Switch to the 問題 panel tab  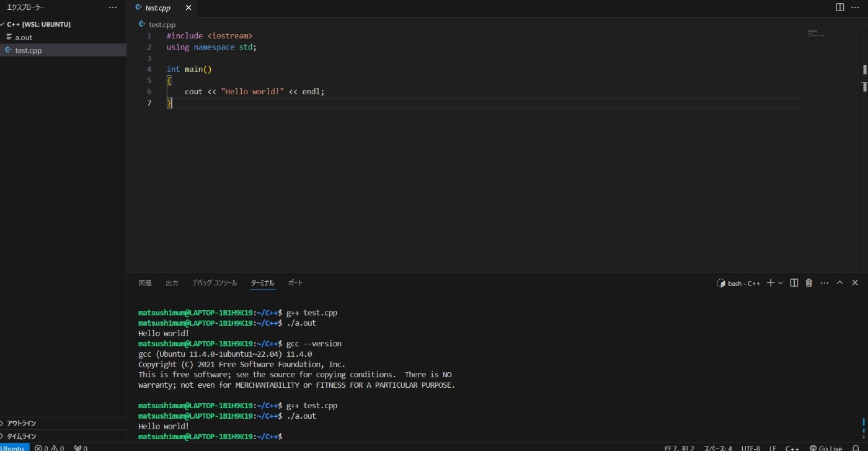(x=145, y=283)
